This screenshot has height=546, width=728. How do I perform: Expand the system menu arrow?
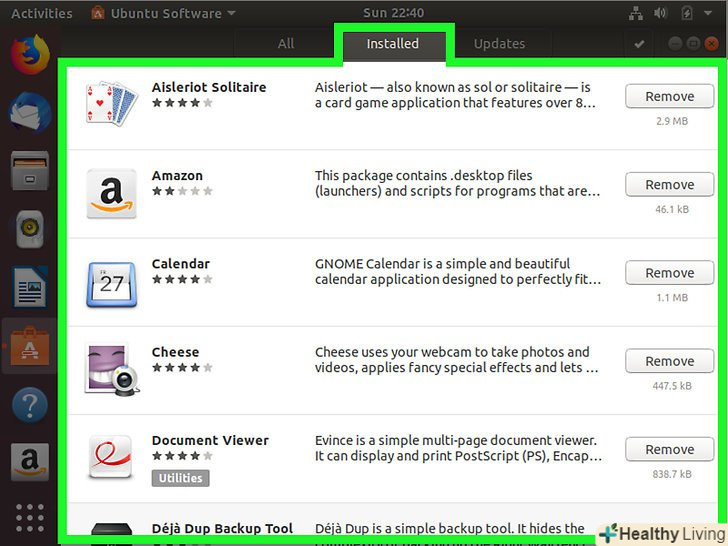pos(708,13)
